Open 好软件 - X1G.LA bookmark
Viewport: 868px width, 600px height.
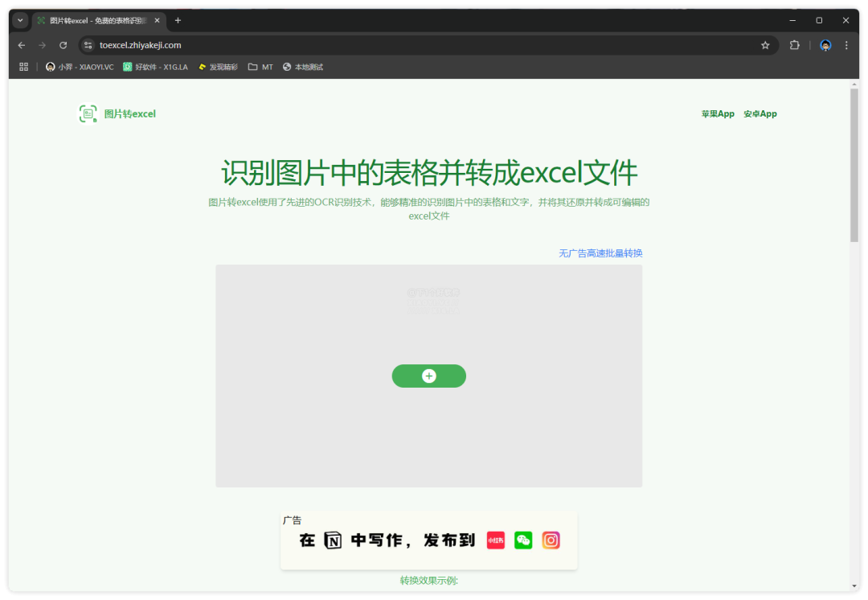click(x=156, y=67)
